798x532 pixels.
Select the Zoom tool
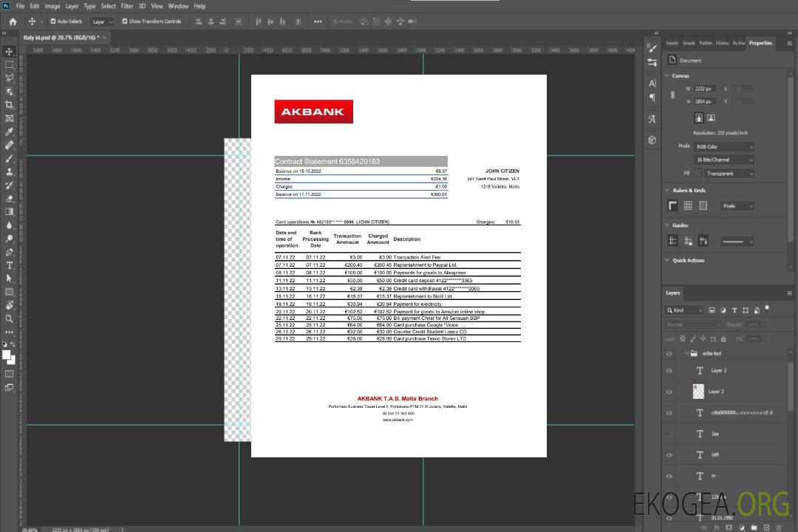coord(9,318)
